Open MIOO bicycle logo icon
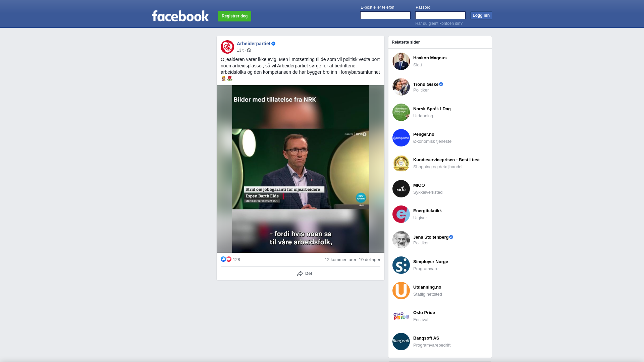Viewport: 644px width, 362px height. click(x=401, y=189)
